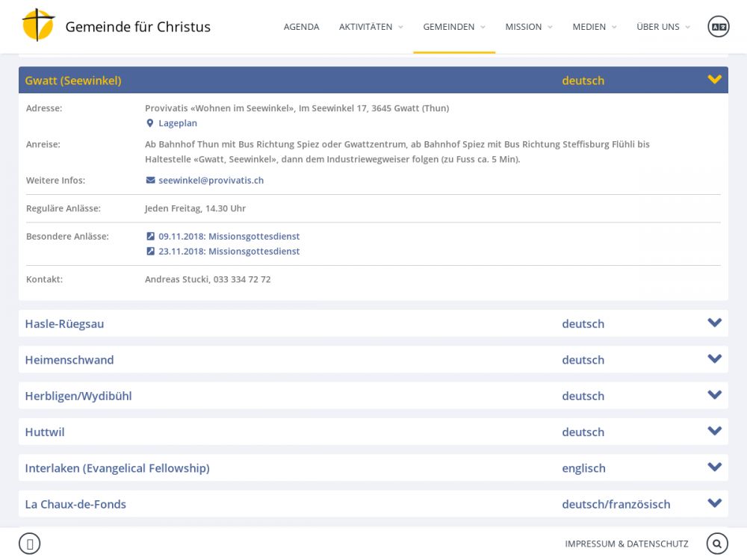
Task: Expand the Huttwil community row
Action: (x=714, y=432)
